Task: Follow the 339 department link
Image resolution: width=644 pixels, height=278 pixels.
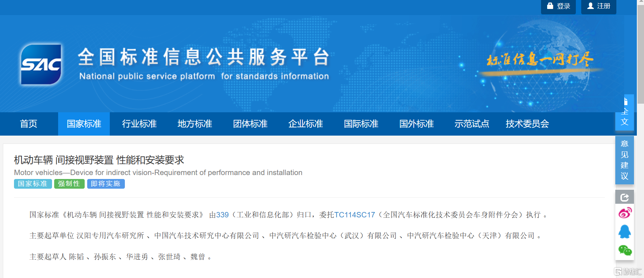Action: (x=222, y=215)
